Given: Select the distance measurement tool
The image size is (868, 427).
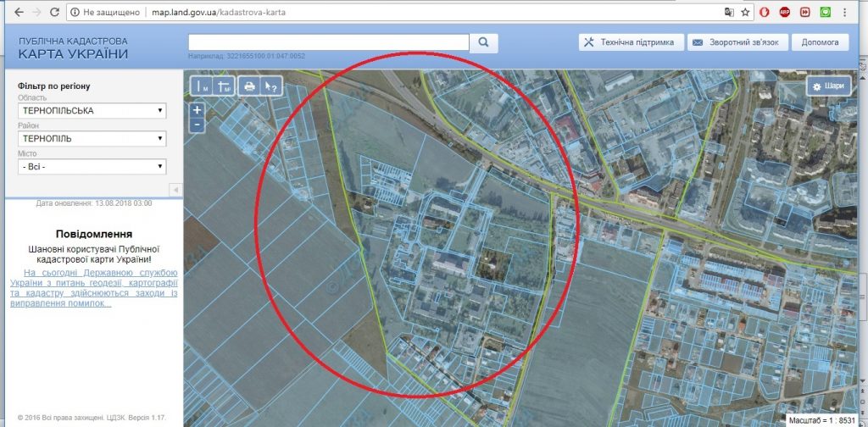Looking at the screenshot, I should point(202,86).
